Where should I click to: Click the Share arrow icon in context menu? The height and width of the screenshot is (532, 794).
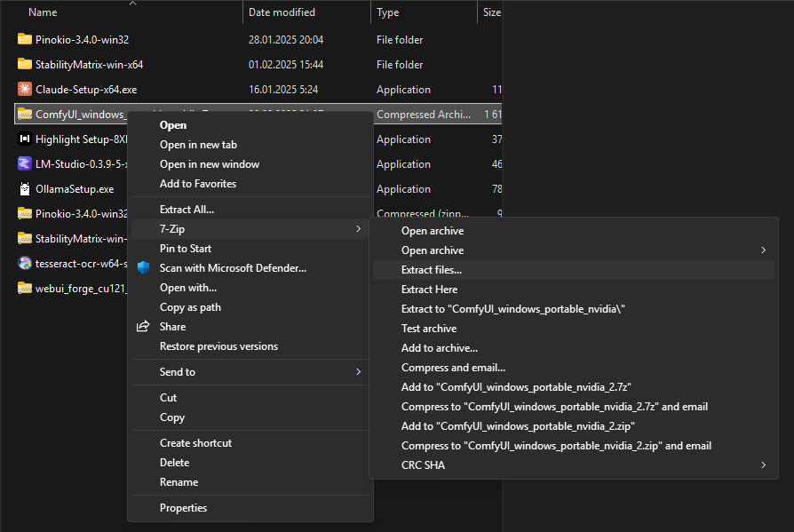tap(143, 327)
